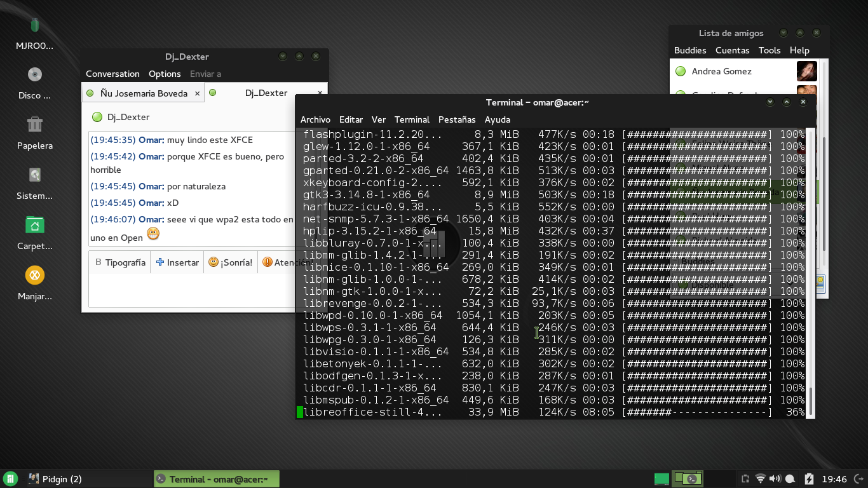The image size is (868, 488).
Task: Switch to first workspace in pager
Action: click(x=662, y=479)
